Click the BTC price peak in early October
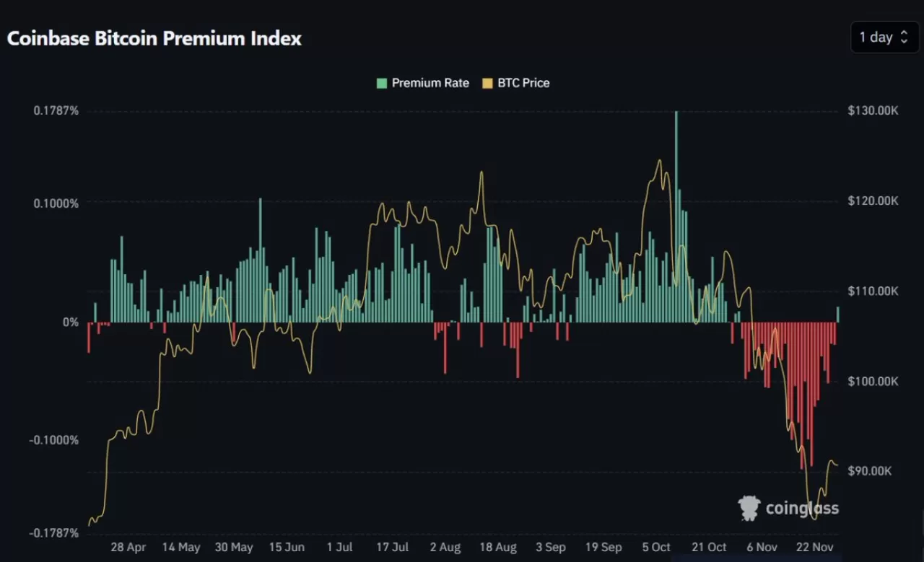Viewport: 924px width, 562px height. coord(658,160)
